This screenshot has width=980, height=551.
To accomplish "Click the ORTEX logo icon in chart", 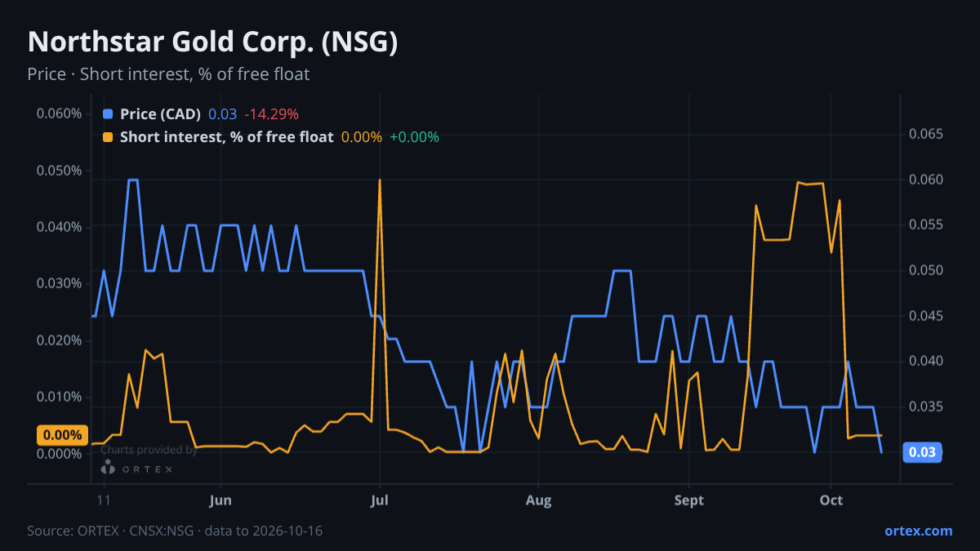I will [x=107, y=469].
